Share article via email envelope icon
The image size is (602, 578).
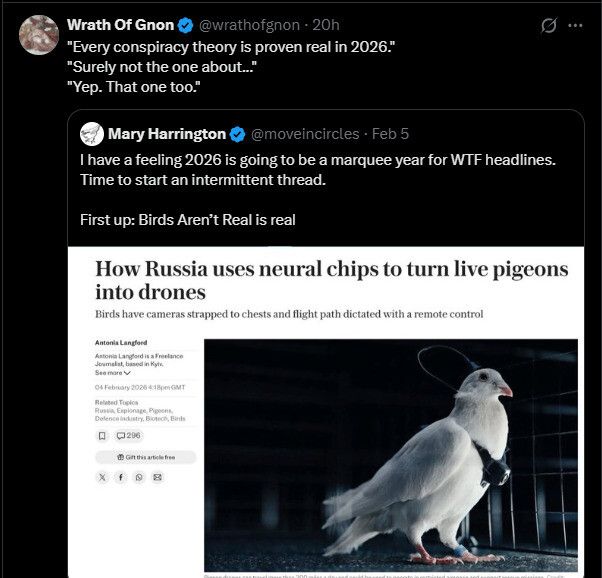point(157,477)
